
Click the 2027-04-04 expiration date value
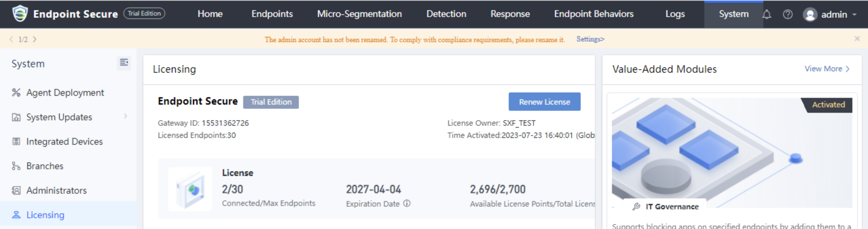point(374,189)
